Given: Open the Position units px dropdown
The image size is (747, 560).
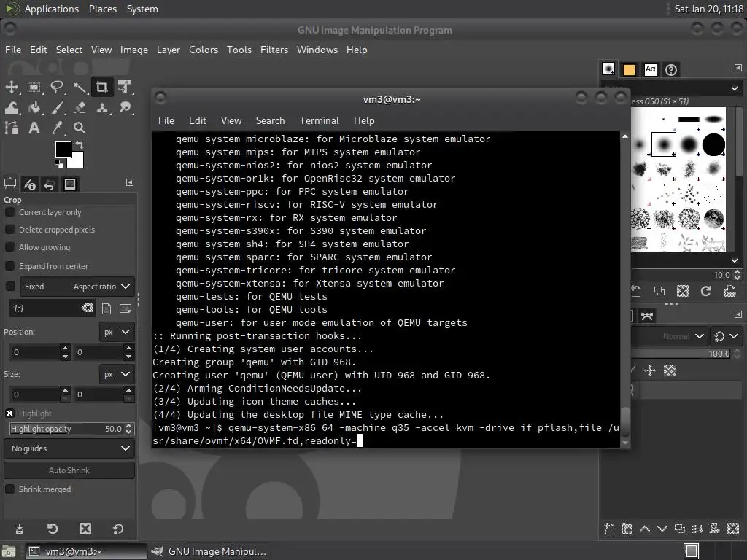Looking at the screenshot, I should [117, 332].
